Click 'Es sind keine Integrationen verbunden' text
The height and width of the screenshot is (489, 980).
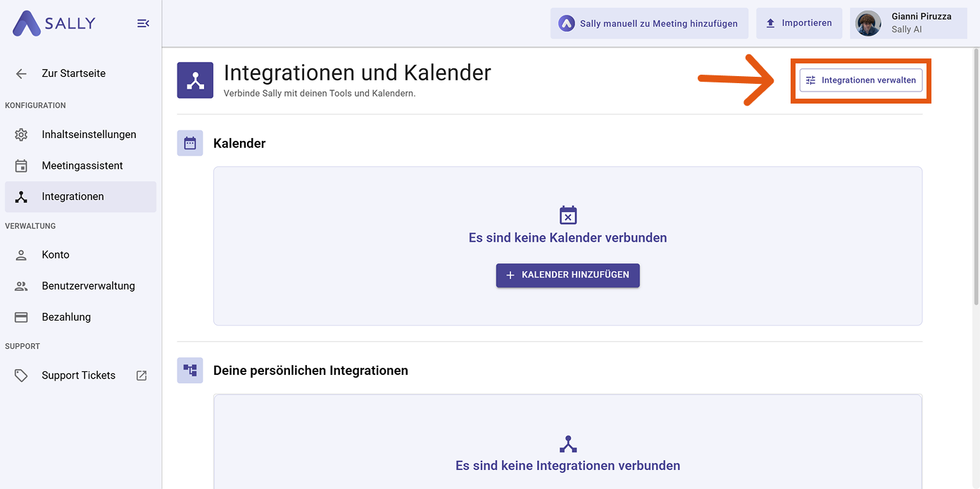568,466
